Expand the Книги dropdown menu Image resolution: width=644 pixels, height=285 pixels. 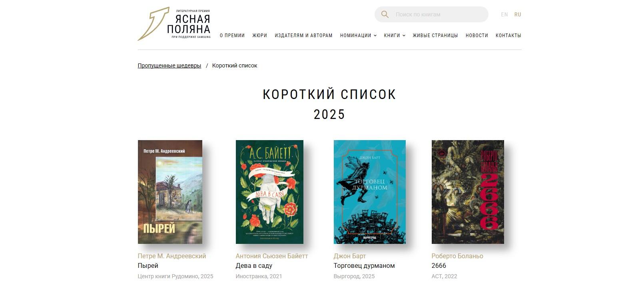(395, 36)
